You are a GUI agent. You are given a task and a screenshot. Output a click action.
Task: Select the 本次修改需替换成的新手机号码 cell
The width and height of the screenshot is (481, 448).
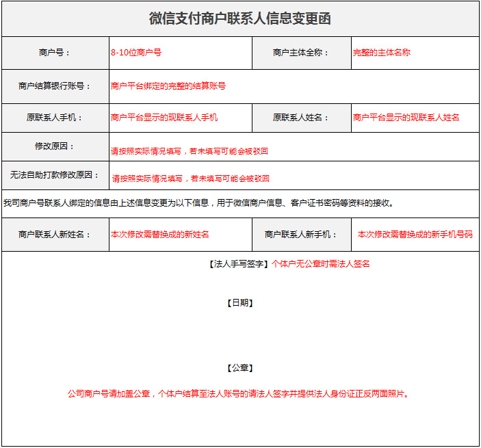[x=415, y=235]
